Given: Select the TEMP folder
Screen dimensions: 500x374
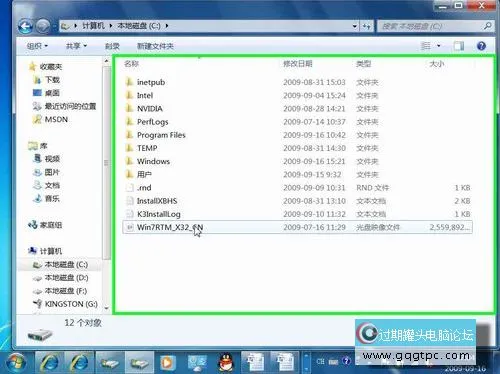Looking at the screenshot, I should click(147, 148).
